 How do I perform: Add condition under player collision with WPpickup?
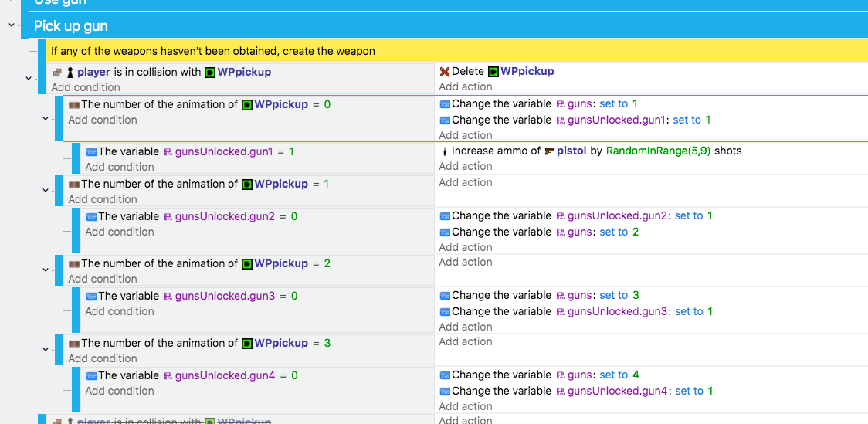(86, 87)
